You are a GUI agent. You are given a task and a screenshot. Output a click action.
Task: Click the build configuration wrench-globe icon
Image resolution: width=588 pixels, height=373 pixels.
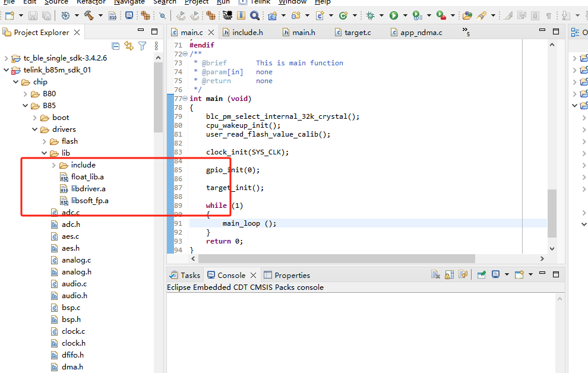(65, 15)
